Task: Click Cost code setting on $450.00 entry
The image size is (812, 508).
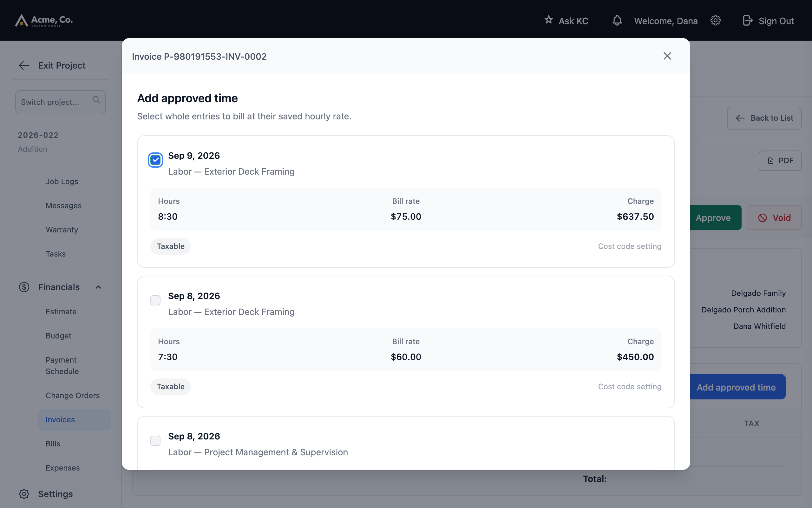Action: tap(630, 387)
